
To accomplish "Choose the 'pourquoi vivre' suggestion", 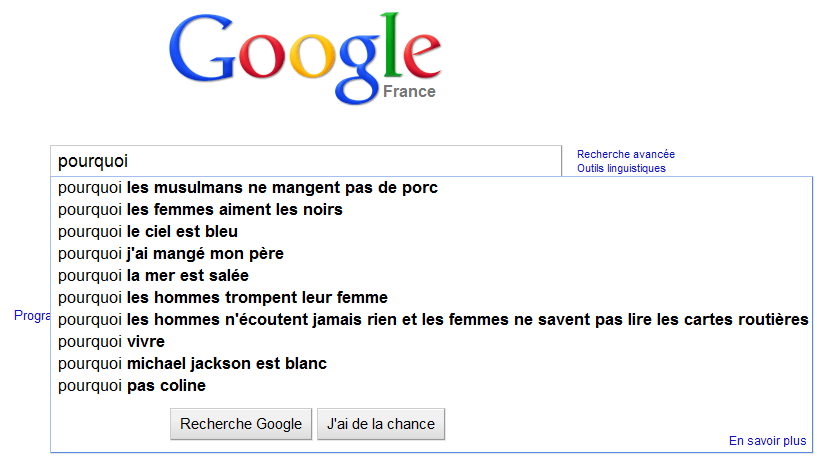I will click(111, 342).
